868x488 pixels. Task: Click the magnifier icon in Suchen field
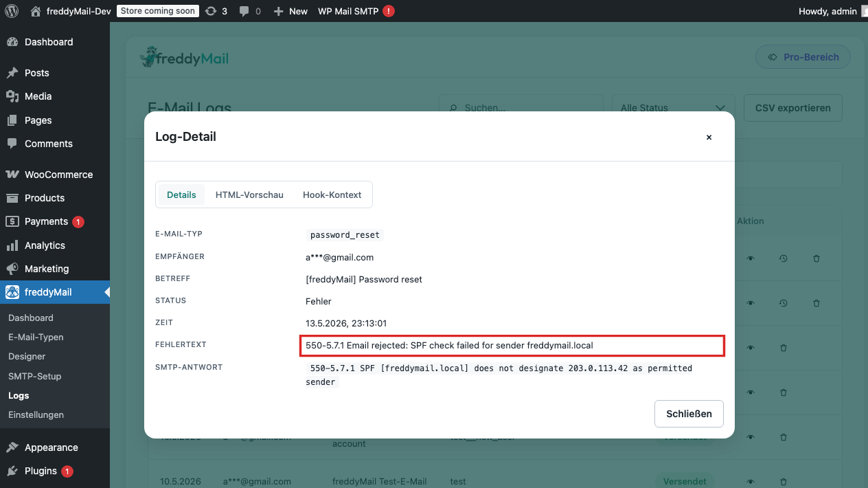tap(453, 108)
